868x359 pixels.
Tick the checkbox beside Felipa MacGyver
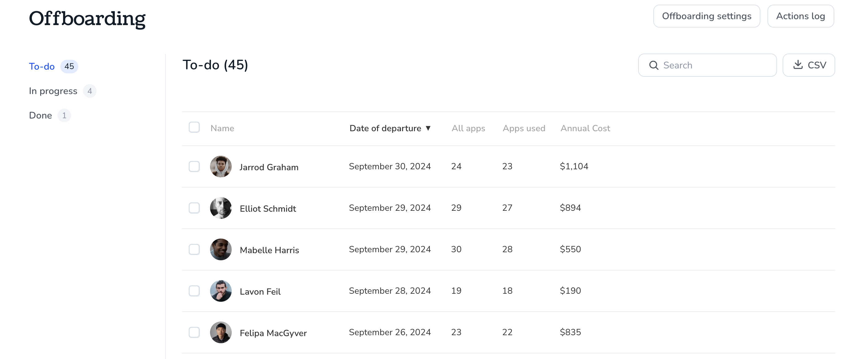[194, 332]
